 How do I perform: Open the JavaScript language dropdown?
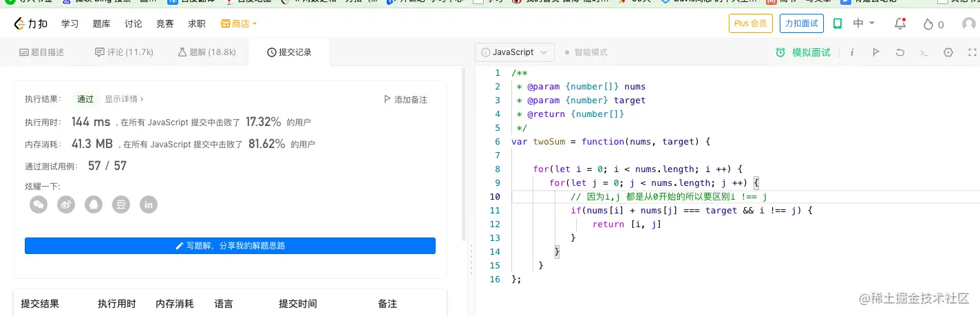click(x=515, y=52)
